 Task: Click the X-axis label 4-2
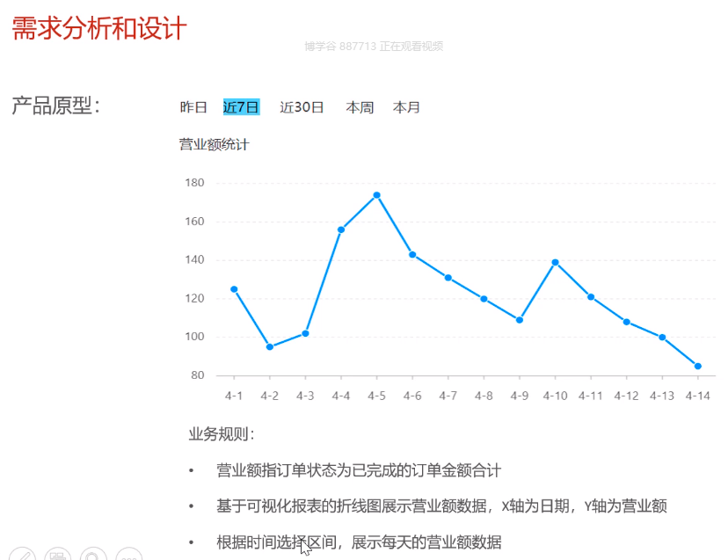point(270,396)
